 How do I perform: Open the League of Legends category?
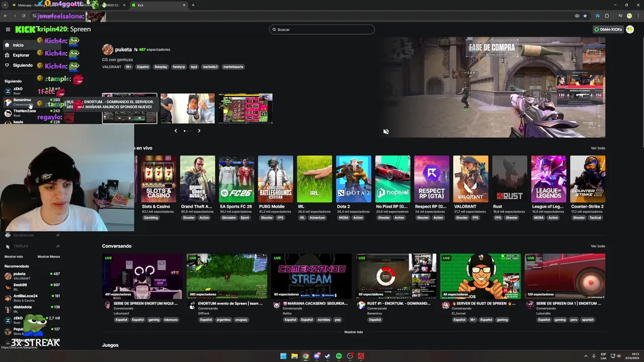(x=548, y=179)
